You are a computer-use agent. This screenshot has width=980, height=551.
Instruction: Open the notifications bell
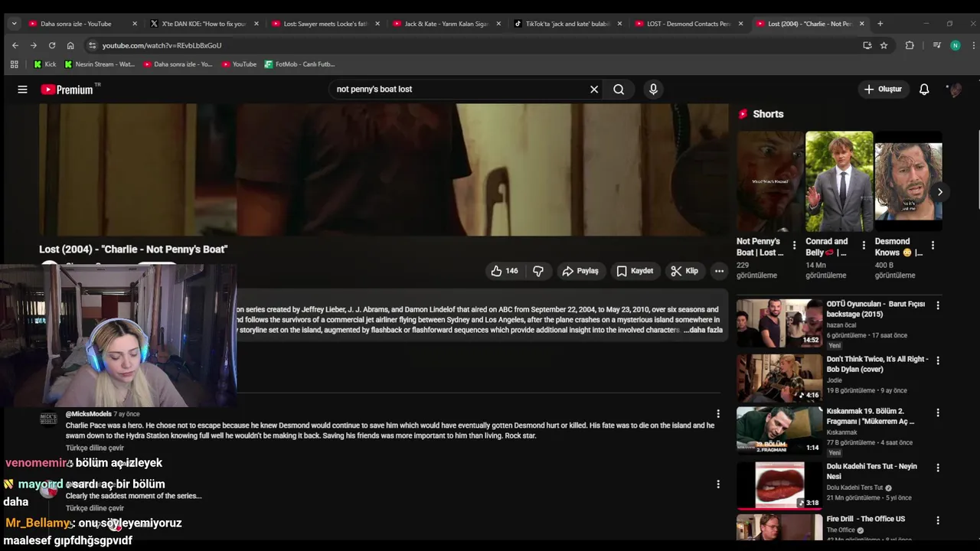(924, 90)
